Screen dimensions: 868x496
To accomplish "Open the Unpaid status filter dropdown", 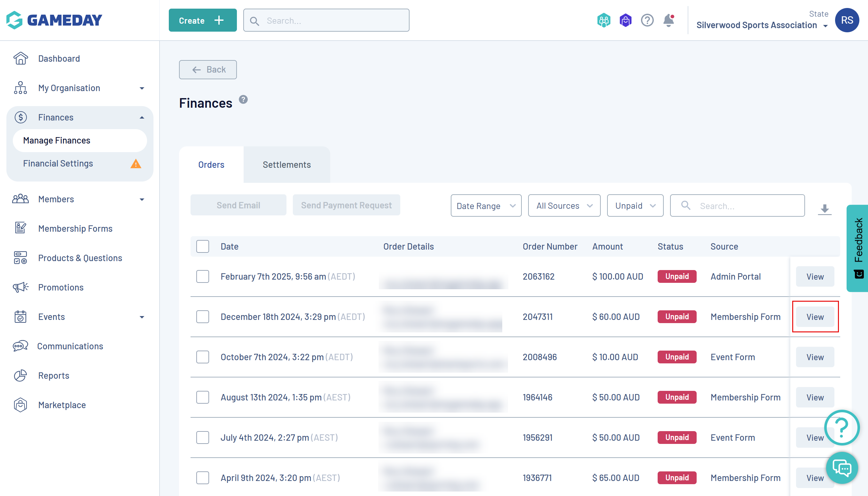I will pos(635,206).
